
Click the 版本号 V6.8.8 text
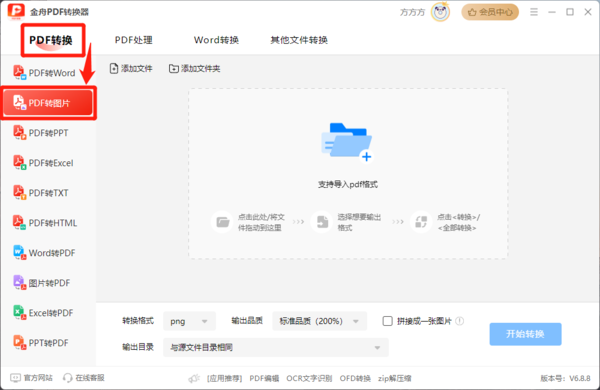tap(565, 379)
